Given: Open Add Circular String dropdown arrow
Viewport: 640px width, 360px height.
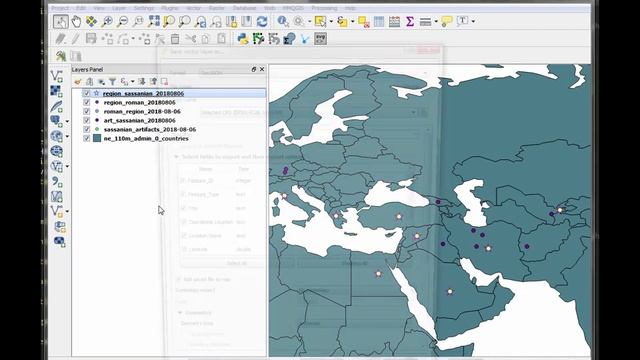Looking at the screenshot, I should point(133,39).
